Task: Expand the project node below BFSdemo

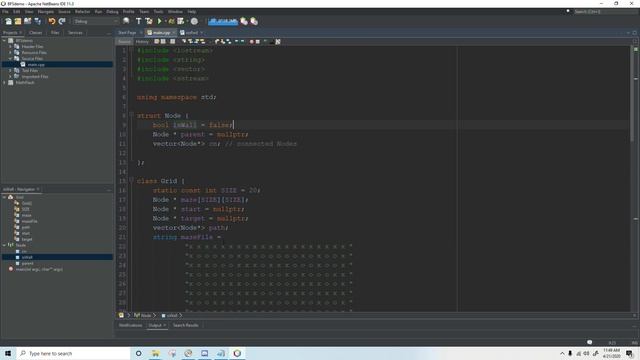Action: tap(4, 82)
